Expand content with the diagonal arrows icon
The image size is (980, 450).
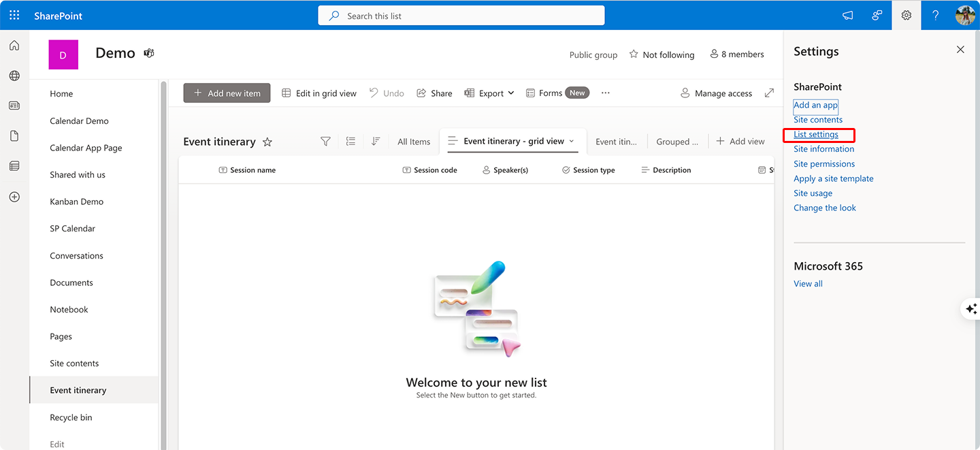coord(769,93)
